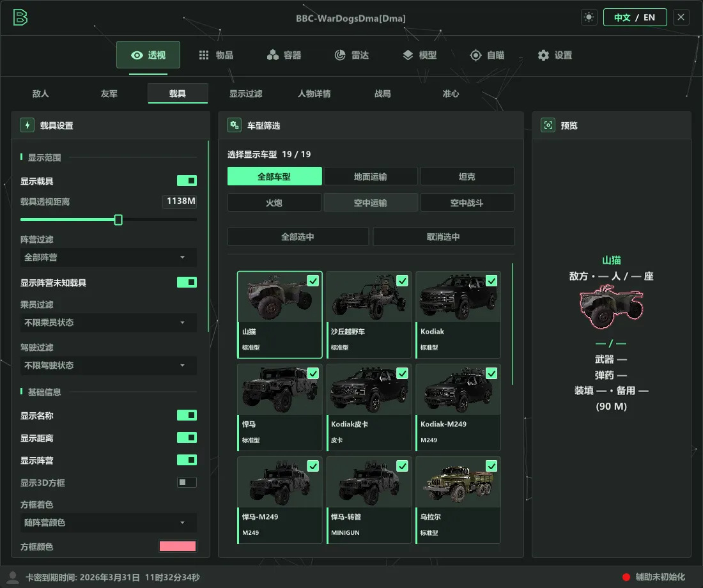This screenshot has width=703, height=588.
Task: Select the 乌拉尔 truck thumbnail
Action: click(458, 482)
